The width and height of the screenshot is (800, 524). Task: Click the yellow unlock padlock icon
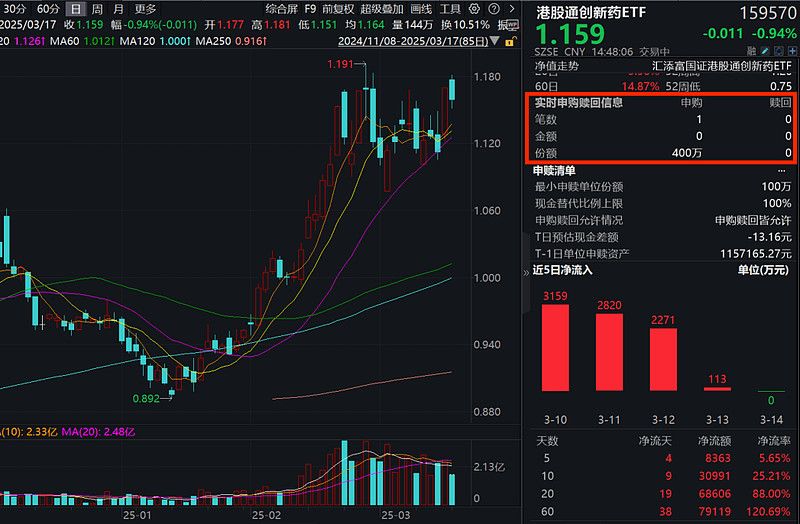coord(509,41)
